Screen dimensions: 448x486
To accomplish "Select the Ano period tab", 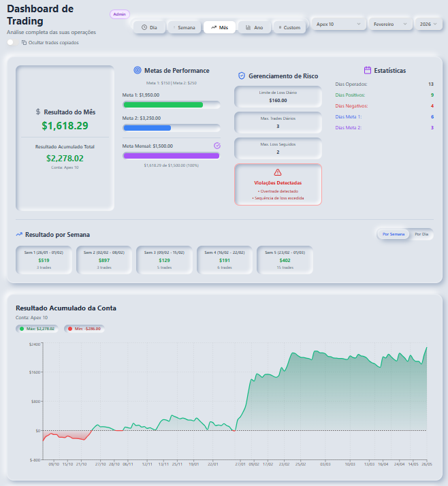I will [x=254, y=28].
